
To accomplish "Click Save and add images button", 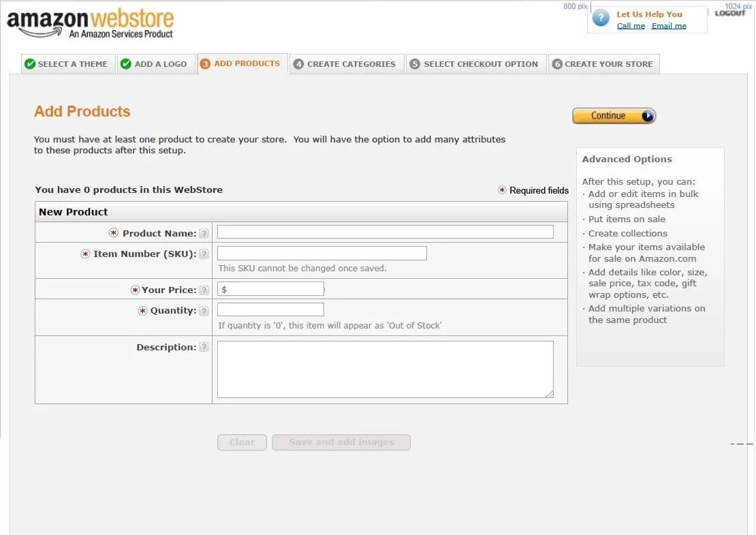I will pyautogui.click(x=341, y=442).
